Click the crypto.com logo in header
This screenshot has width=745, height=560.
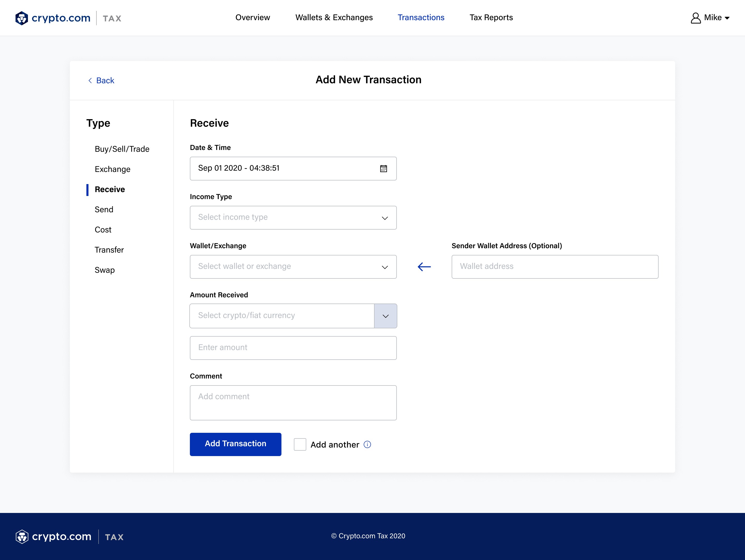[53, 18]
